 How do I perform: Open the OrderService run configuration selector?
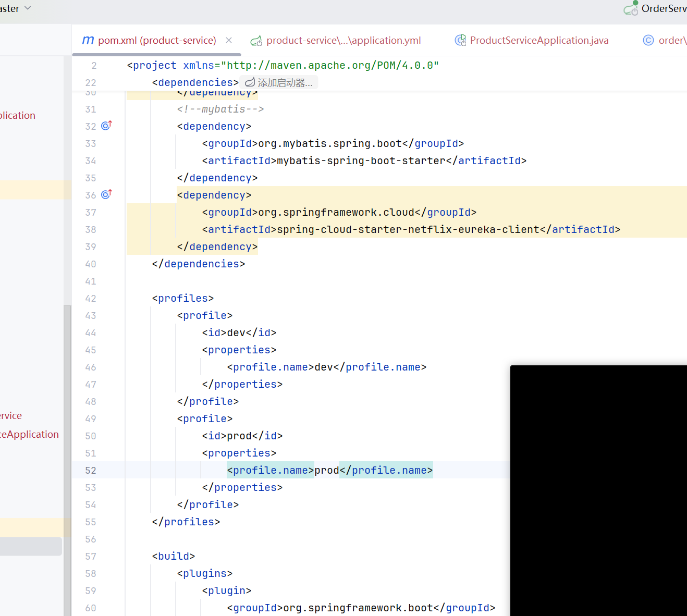click(x=664, y=8)
